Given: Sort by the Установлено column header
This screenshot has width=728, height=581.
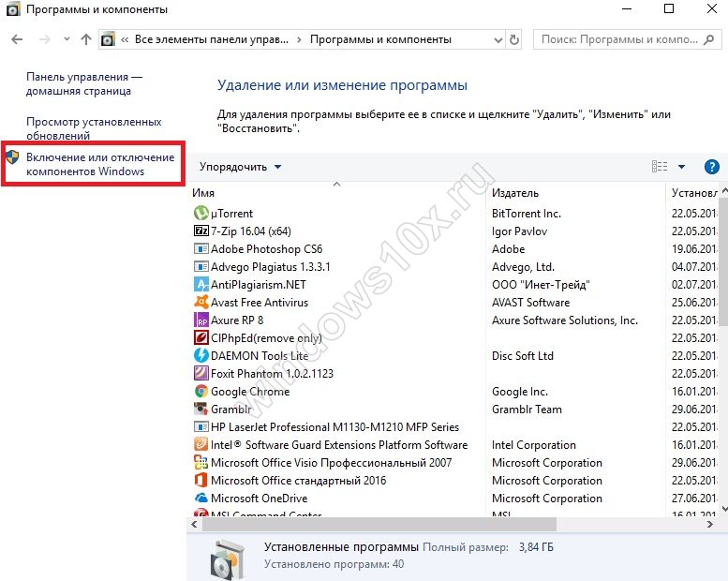Looking at the screenshot, I should [692, 193].
